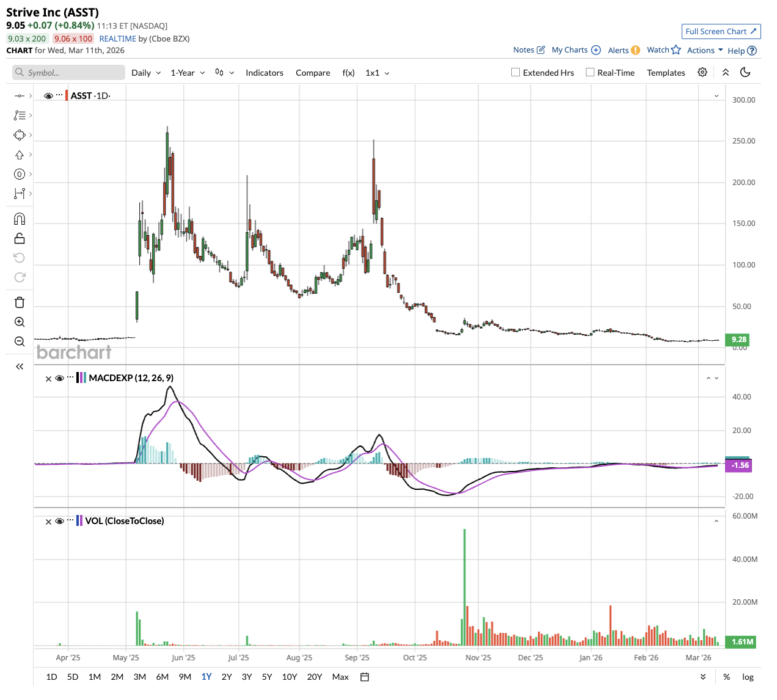Collapse the VOL pane chevron

click(717, 521)
